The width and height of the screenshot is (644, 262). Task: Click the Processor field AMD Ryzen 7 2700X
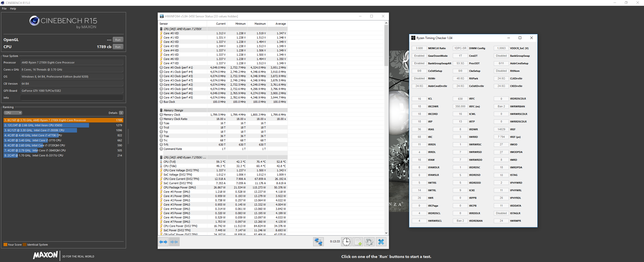click(x=72, y=62)
